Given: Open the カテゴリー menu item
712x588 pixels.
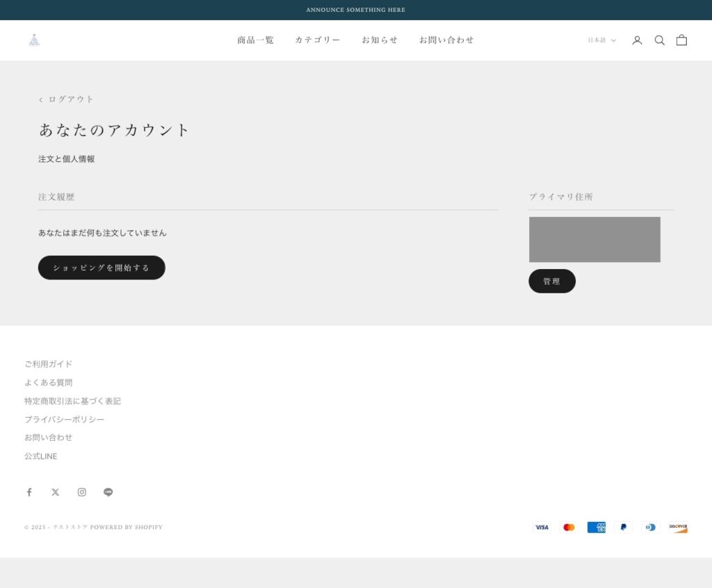Looking at the screenshot, I should point(317,40).
